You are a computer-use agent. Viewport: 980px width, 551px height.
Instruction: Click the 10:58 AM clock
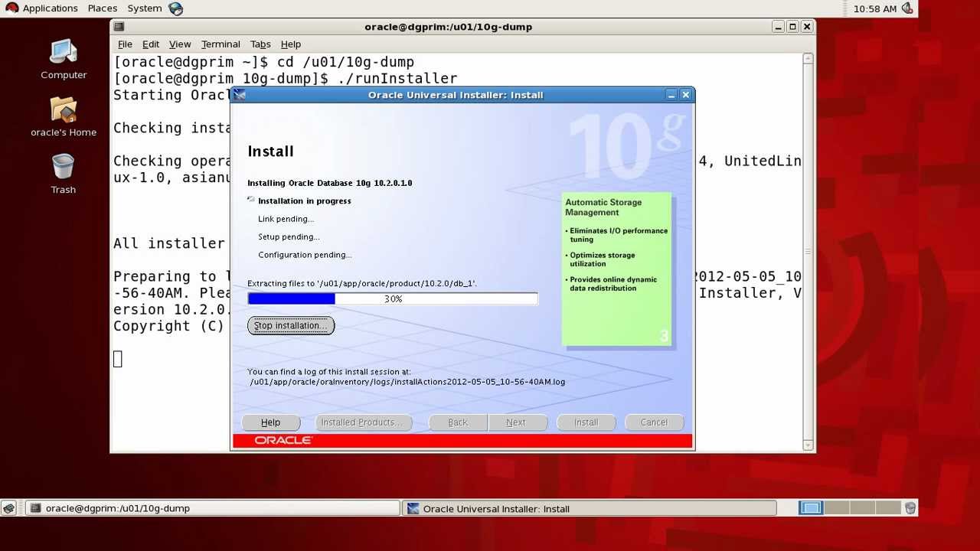[874, 8]
